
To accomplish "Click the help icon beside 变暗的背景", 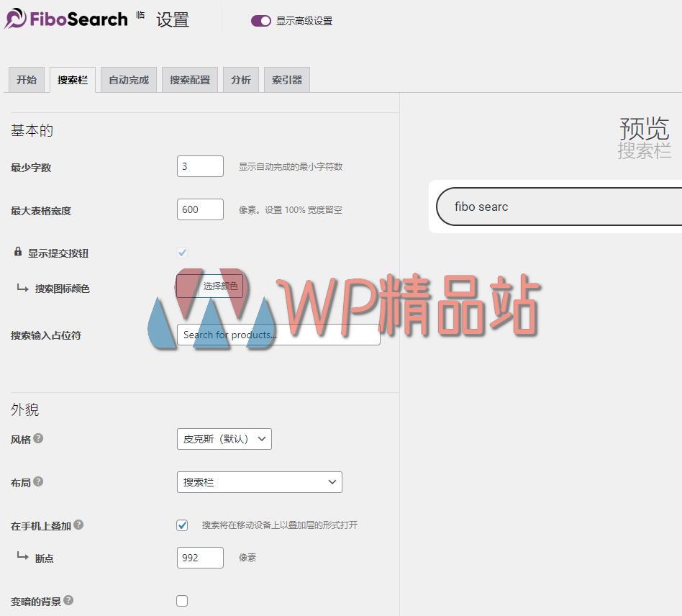I will pos(67,600).
